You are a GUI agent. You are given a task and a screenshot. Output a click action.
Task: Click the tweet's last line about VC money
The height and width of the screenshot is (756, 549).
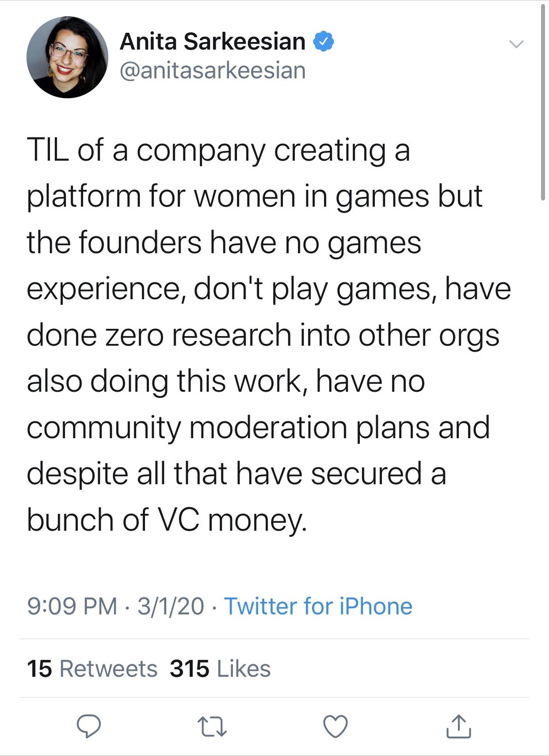tap(167, 519)
